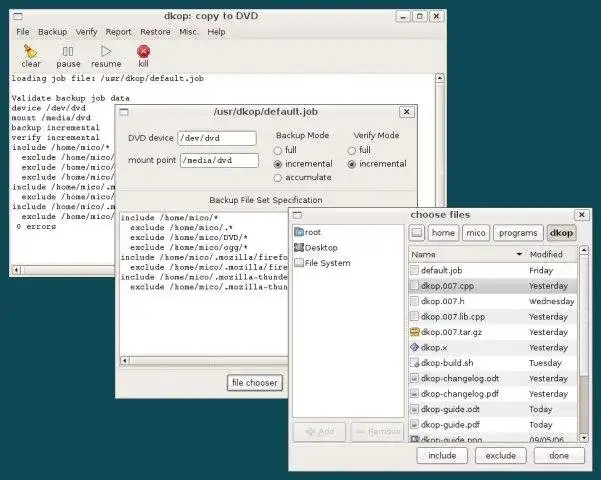The height and width of the screenshot is (480, 601).
Task: Click the main log scrollbar up arrow
Action: (x=440, y=78)
